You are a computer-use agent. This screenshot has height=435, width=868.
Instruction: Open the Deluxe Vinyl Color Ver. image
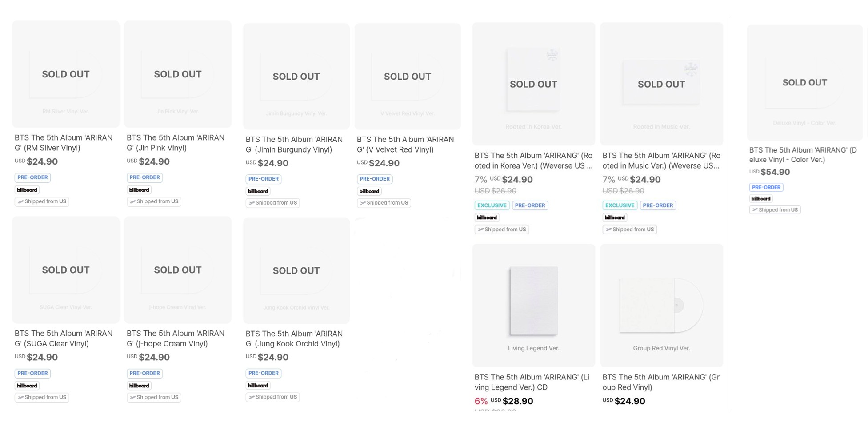pyautogui.click(x=804, y=83)
